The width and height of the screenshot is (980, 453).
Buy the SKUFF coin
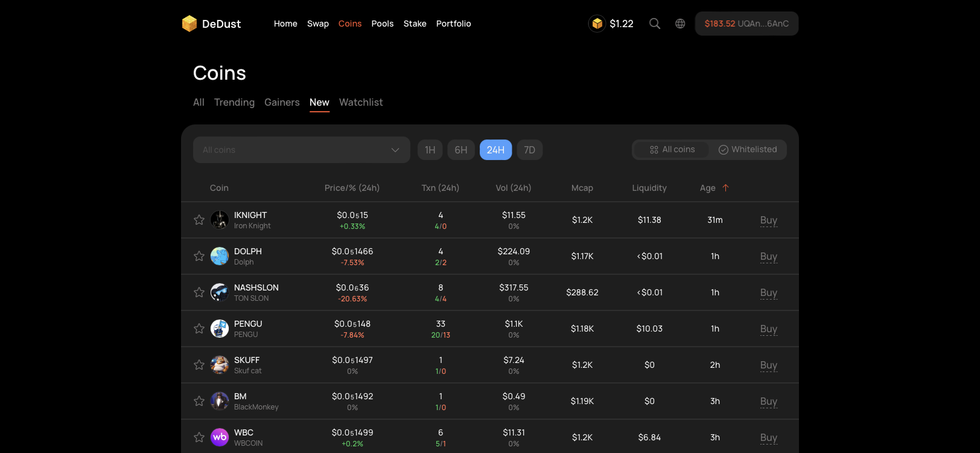(769, 365)
